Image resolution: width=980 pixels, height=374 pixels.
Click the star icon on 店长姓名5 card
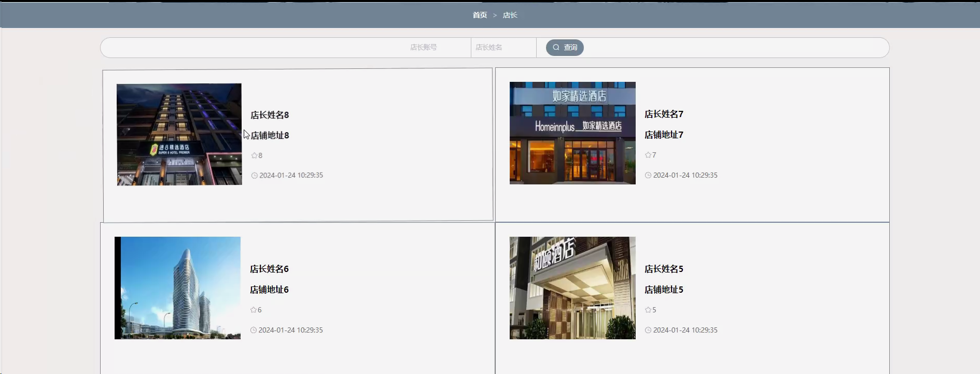click(x=648, y=310)
